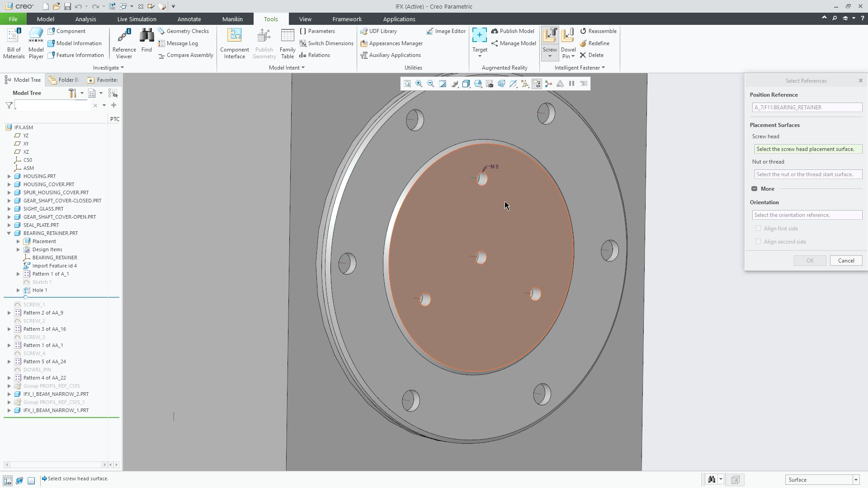Check Align second side option
This screenshot has width=868, height=488.
click(758, 242)
